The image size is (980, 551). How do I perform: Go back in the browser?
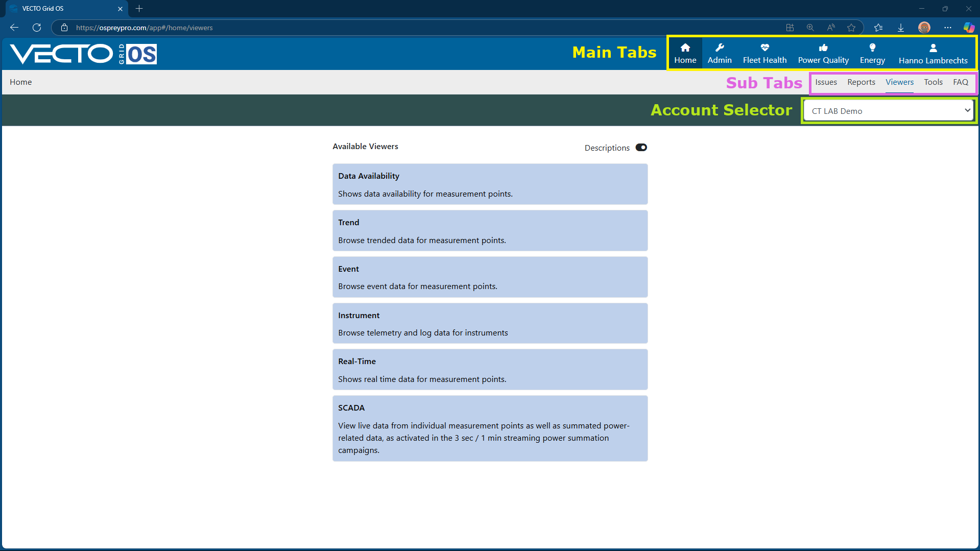(x=14, y=28)
